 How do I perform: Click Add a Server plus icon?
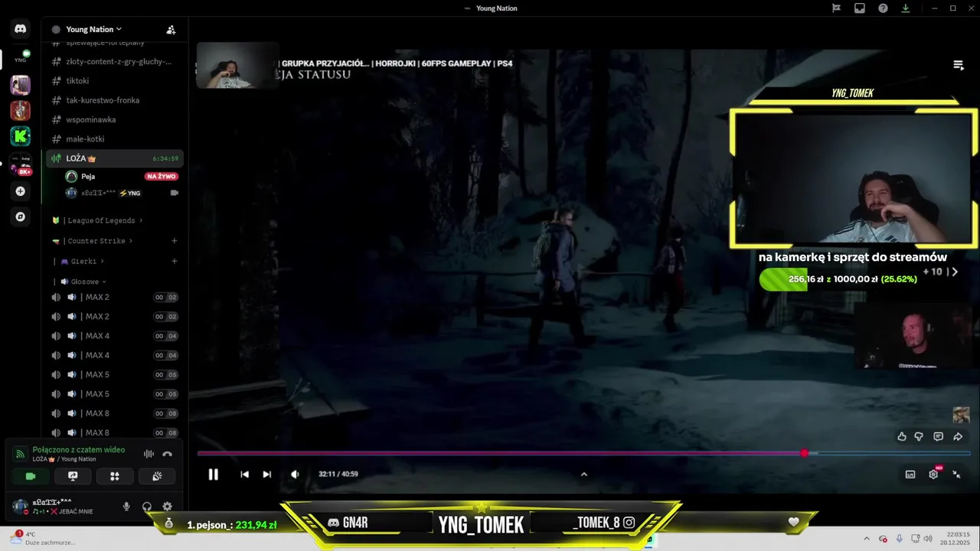(21, 191)
